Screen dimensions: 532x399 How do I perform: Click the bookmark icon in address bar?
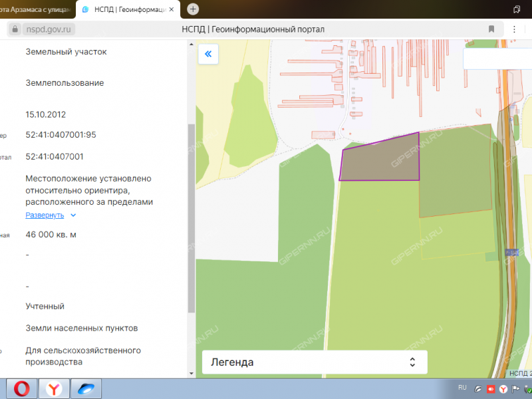point(491,29)
